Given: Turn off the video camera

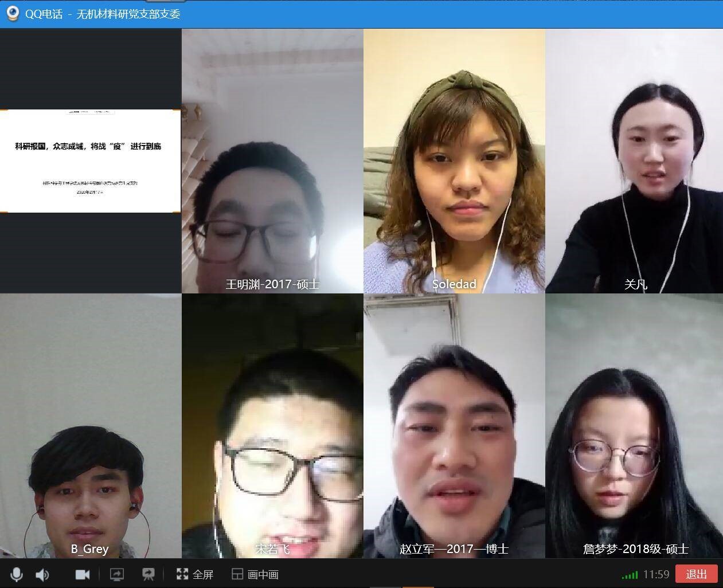Looking at the screenshot, I should coord(83,574).
